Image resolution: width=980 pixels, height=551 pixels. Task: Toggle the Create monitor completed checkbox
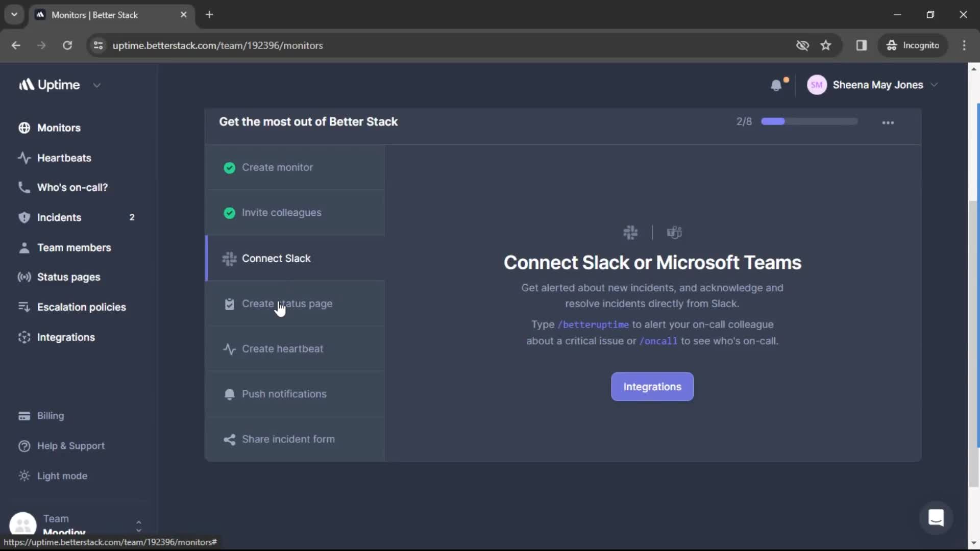click(229, 167)
